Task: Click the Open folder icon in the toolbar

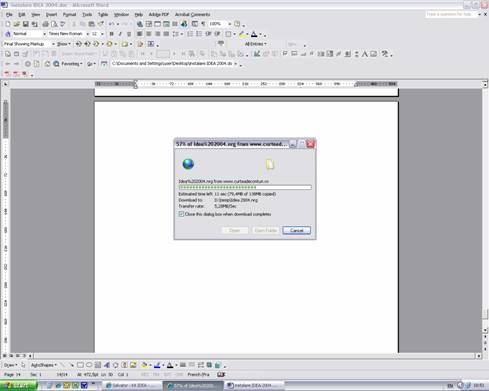Action: [x=17, y=24]
